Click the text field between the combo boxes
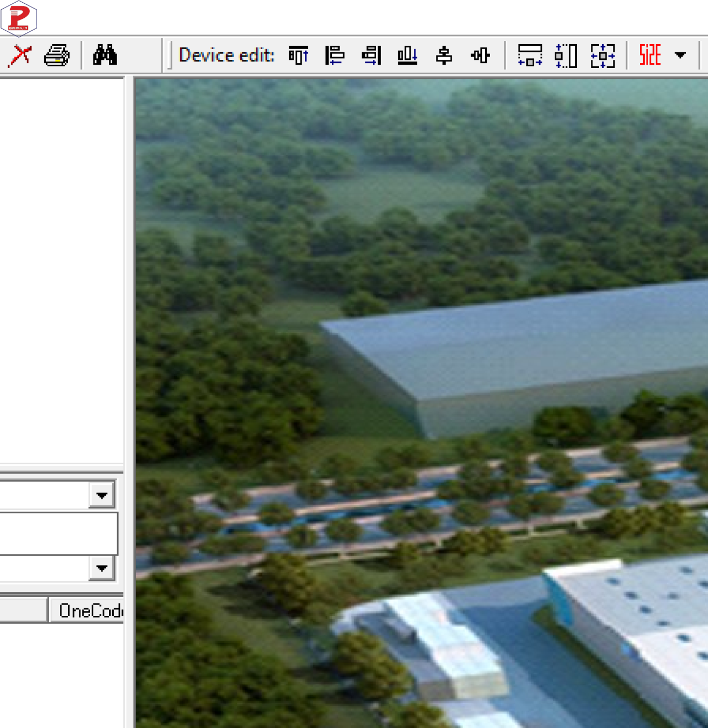 click(x=58, y=533)
